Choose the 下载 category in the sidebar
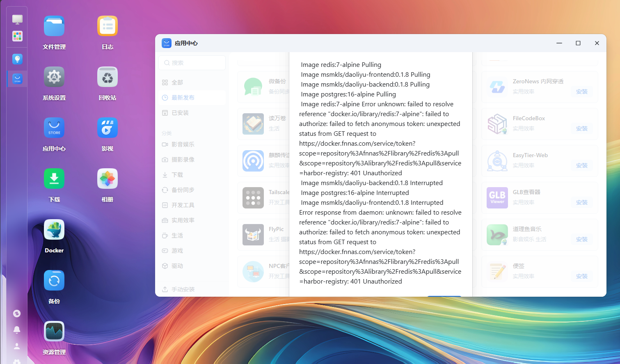Image resolution: width=620 pixels, height=364 pixels. 192,175
